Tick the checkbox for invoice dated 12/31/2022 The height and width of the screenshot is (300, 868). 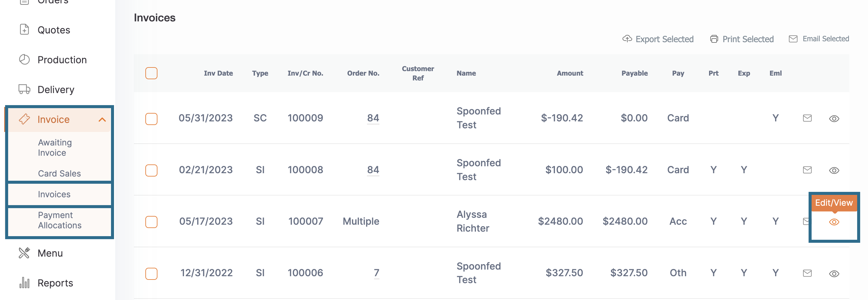151,273
